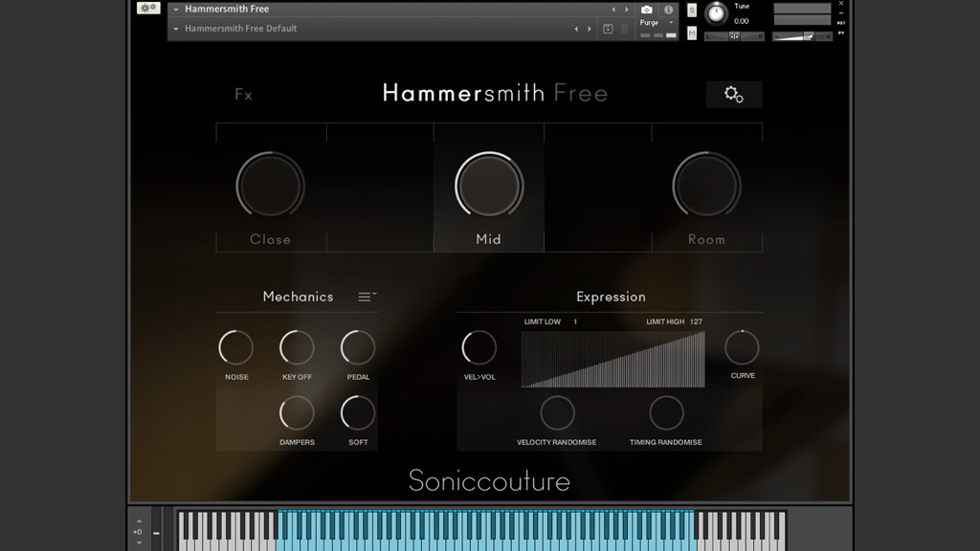Screen dimensions: 980x551
Task: Click the Key Off knob
Action: click(297, 347)
